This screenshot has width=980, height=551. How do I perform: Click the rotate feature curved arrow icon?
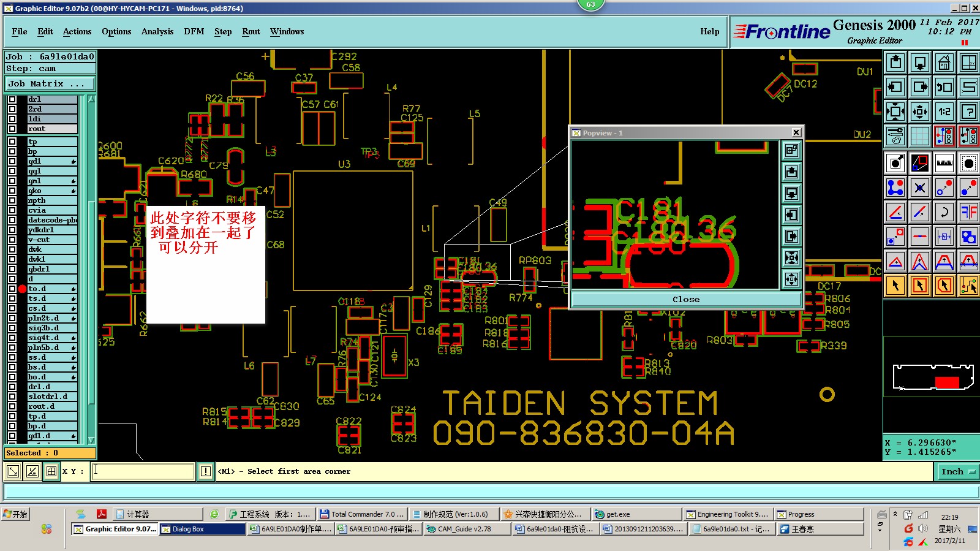944,212
